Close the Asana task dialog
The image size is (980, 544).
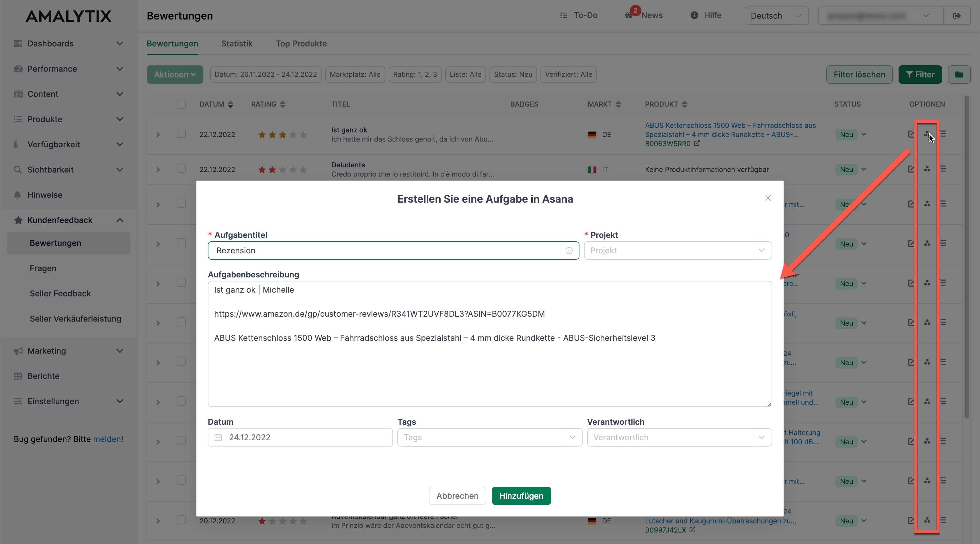tap(768, 198)
